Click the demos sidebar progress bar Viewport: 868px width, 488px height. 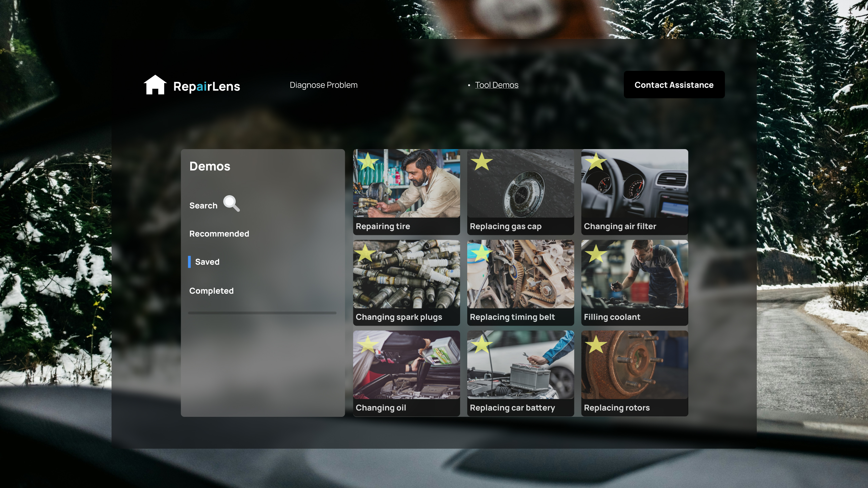[262, 313]
